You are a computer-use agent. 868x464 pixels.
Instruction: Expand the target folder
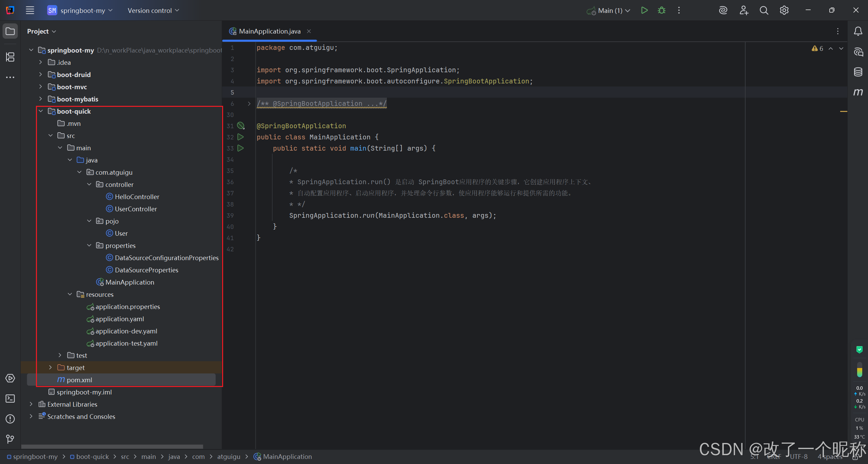click(x=50, y=368)
